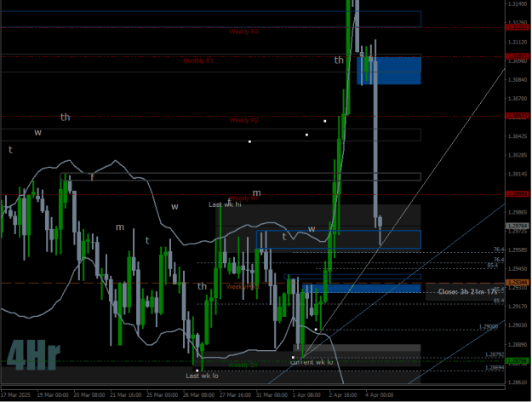Viewport: 532px width, 402px height.
Task: Click '1 Apr 08:00' on the time axis
Action: coord(306,395)
